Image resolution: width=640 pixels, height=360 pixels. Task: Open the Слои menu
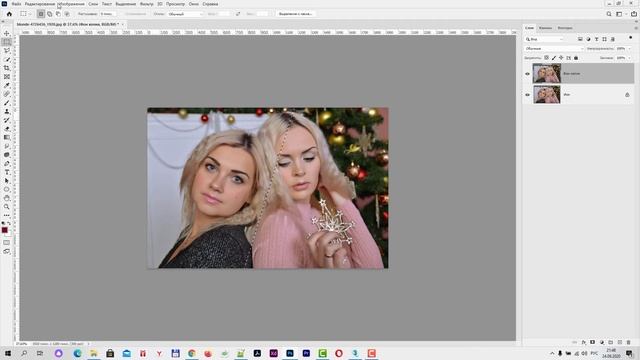pos(93,4)
